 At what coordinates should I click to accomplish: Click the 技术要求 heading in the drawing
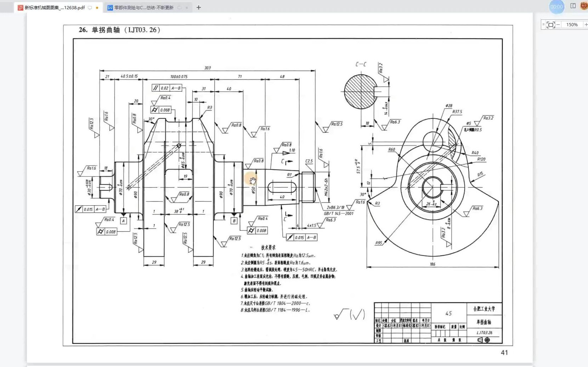tap(268, 247)
